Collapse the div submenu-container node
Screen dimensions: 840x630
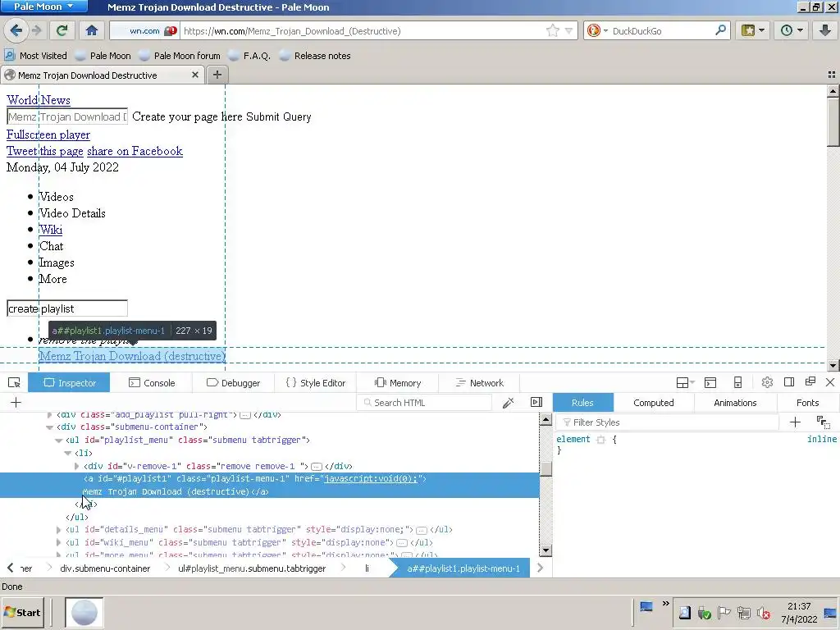point(49,427)
